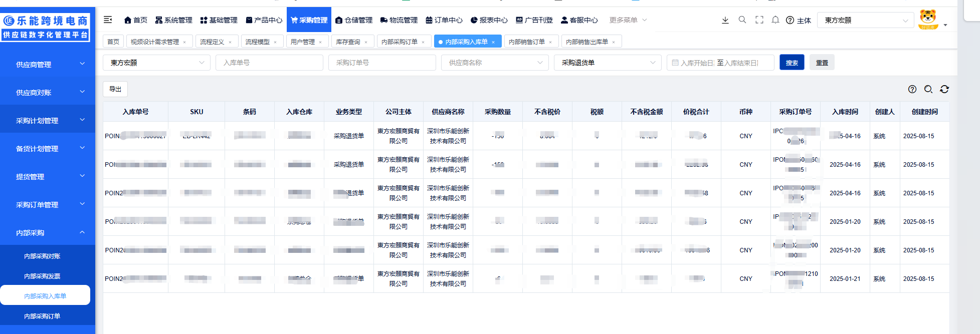Toggle fullscreen mode icon
The width and height of the screenshot is (980, 334).
[759, 20]
